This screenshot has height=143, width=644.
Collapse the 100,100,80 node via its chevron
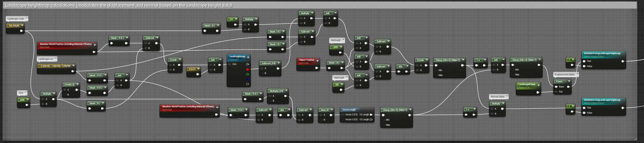[x=22, y=26]
